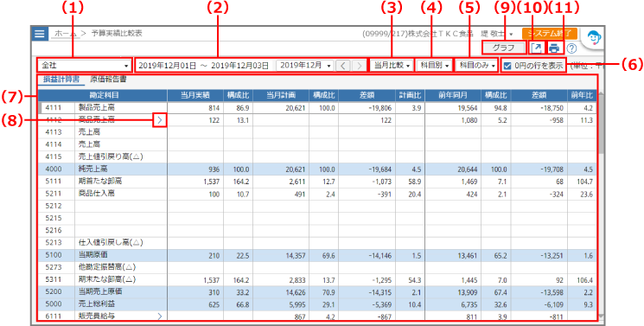Open the user name 堤 敬士 dropdown

click(496, 34)
